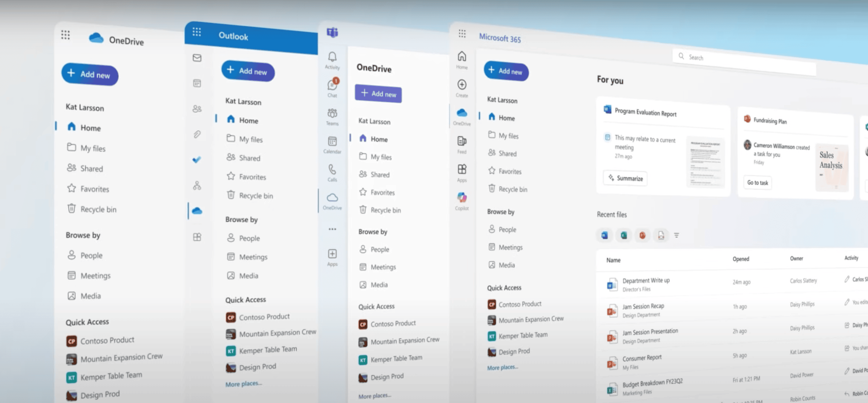Viewport: 868px width, 403px height.
Task: Expand More places in Outlook sidebar
Action: [x=243, y=382]
